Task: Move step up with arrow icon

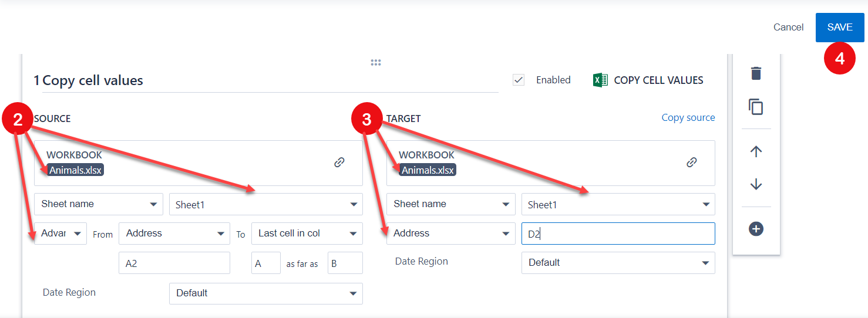Action: [756, 151]
